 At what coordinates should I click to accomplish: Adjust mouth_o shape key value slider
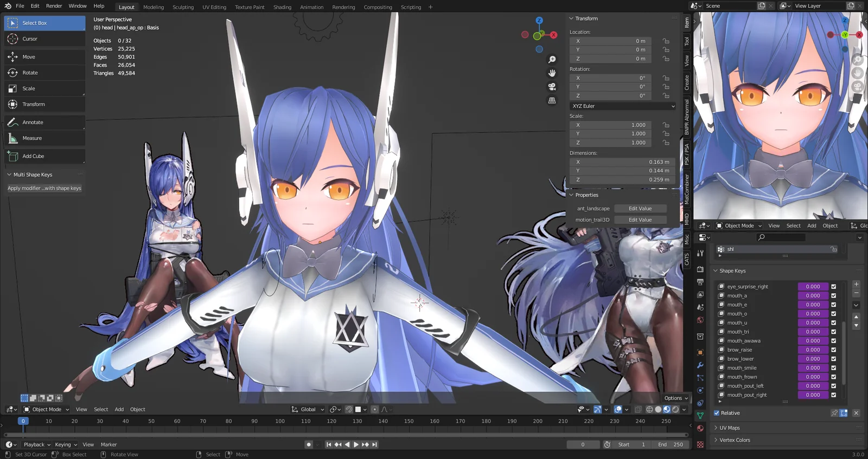point(813,314)
